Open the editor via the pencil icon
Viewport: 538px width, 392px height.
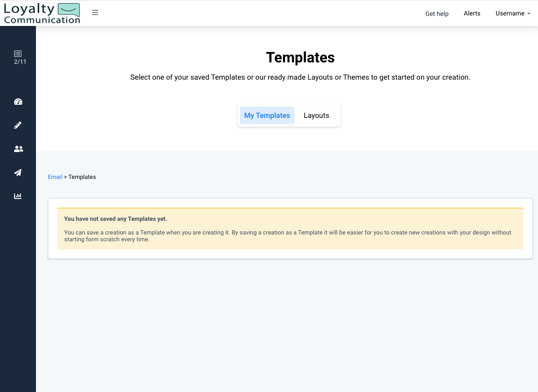click(18, 125)
